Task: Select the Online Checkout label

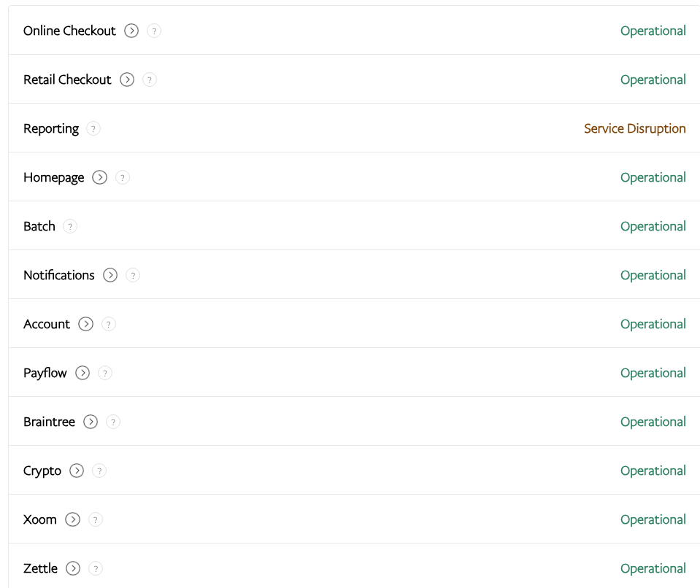Action: (69, 31)
